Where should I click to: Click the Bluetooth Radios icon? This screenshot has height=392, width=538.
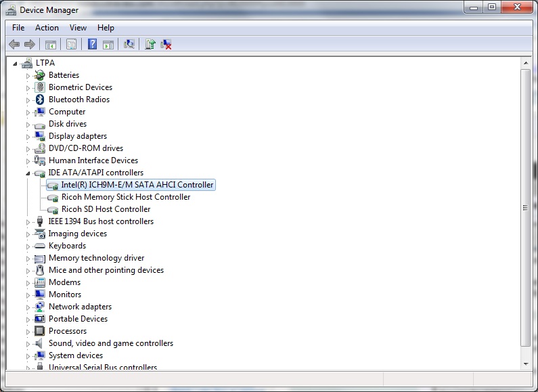coord(40,100)
